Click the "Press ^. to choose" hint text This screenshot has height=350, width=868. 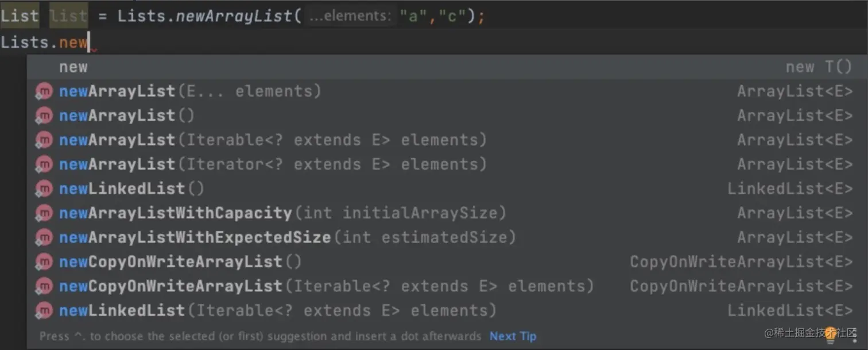260,336
